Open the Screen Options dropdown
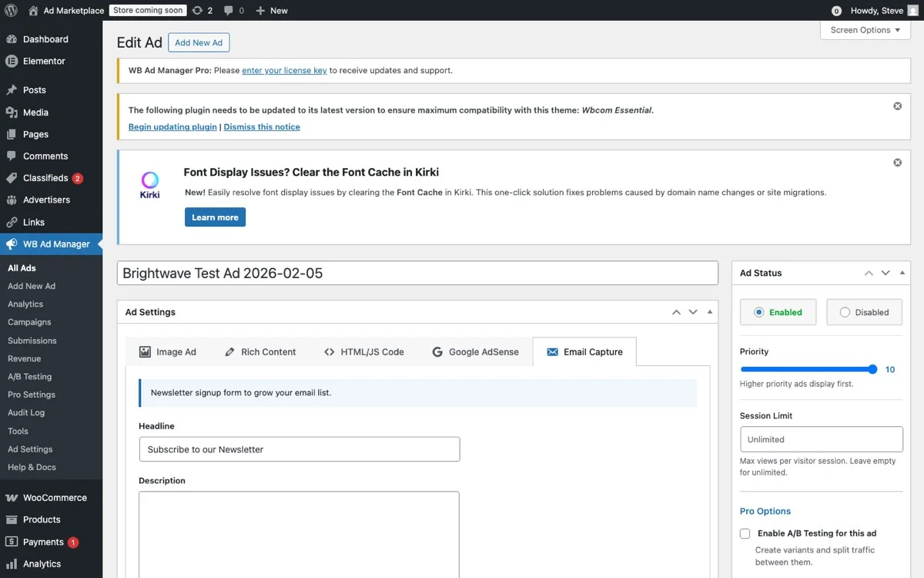924x578 pixels. 865,29
